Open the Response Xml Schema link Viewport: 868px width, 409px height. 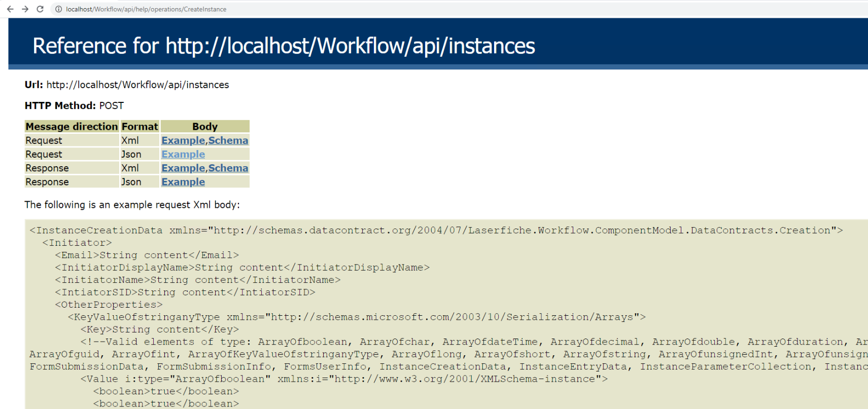228,168
